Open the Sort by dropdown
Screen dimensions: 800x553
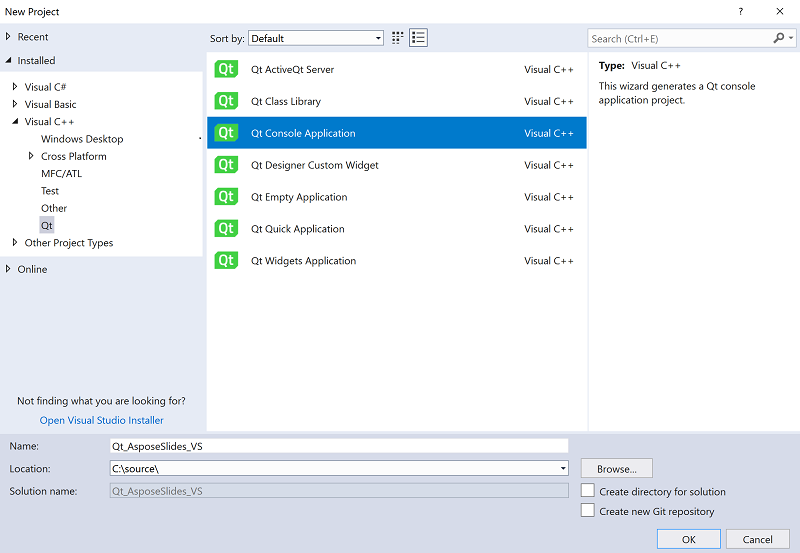coord(316,38)
